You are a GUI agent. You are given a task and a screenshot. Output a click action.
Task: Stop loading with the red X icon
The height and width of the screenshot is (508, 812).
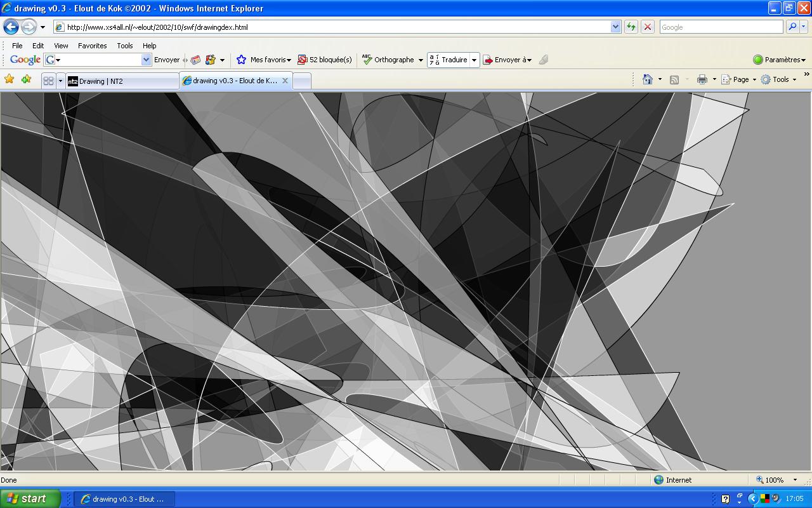647,27
